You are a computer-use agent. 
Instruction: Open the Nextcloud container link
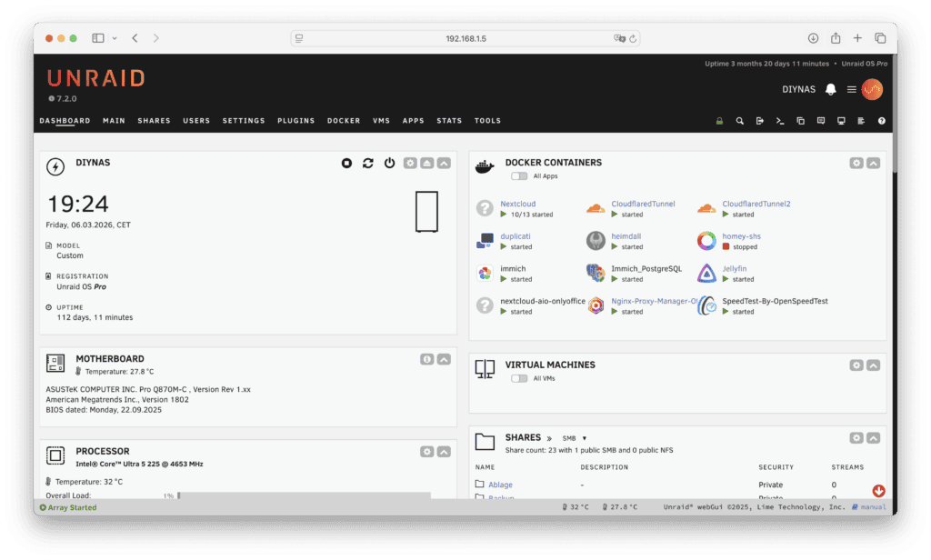pos(517,204)
